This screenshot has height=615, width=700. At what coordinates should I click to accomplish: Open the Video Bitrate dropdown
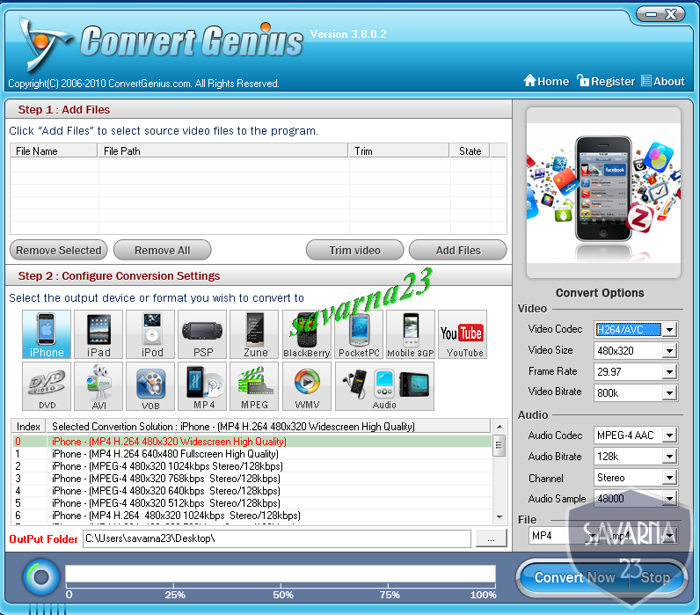click(x=669, y=393)
